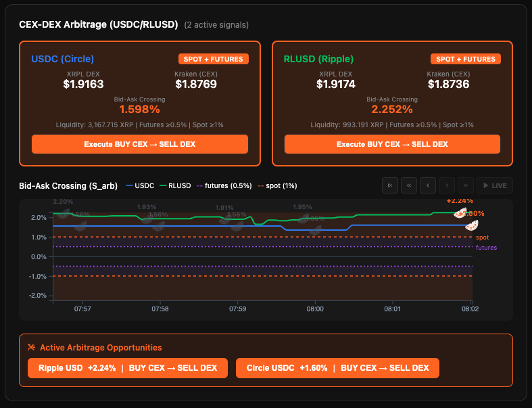Toggle futures (0.5%) threshold legend item
Viewport: 532px width, 408px height.
[x=224, y=186]
